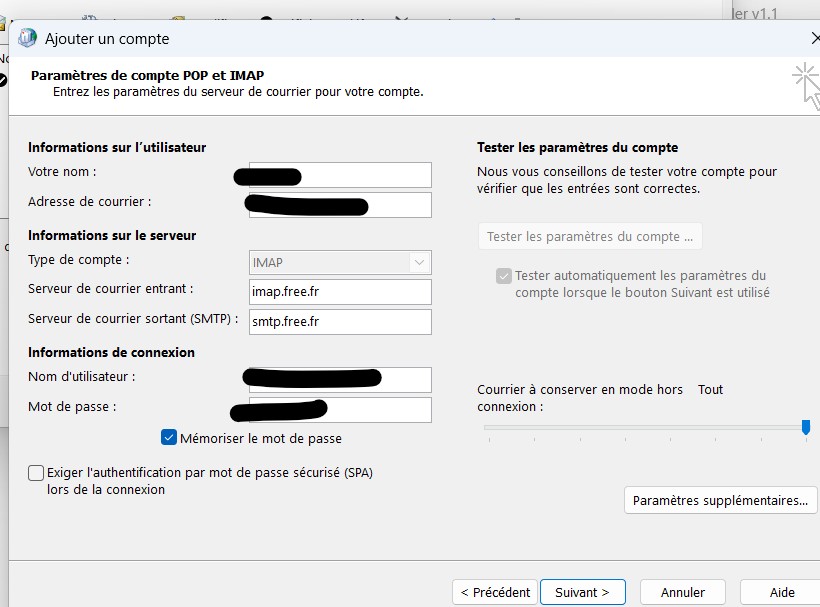The height and width of the screenshot is (607, 820).
Task: Click the offline mail retention slider handle
Action: pyautogui.click(x=806, y=427)
